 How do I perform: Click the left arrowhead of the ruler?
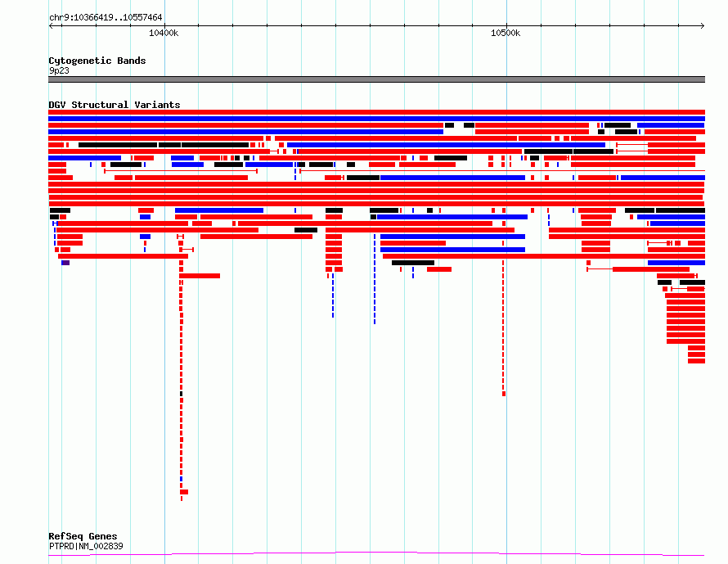click(x=51, y=25)
